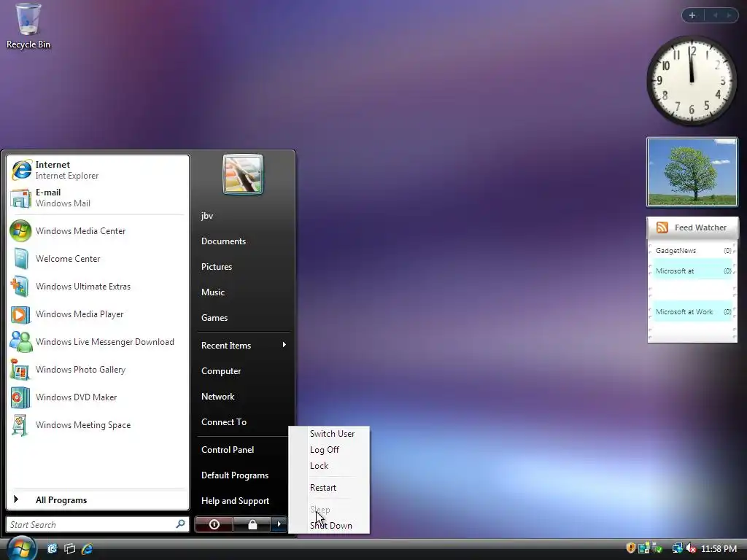Click the user account picture in Start menu
Screen dimensions: 747x560
(242, 174)
